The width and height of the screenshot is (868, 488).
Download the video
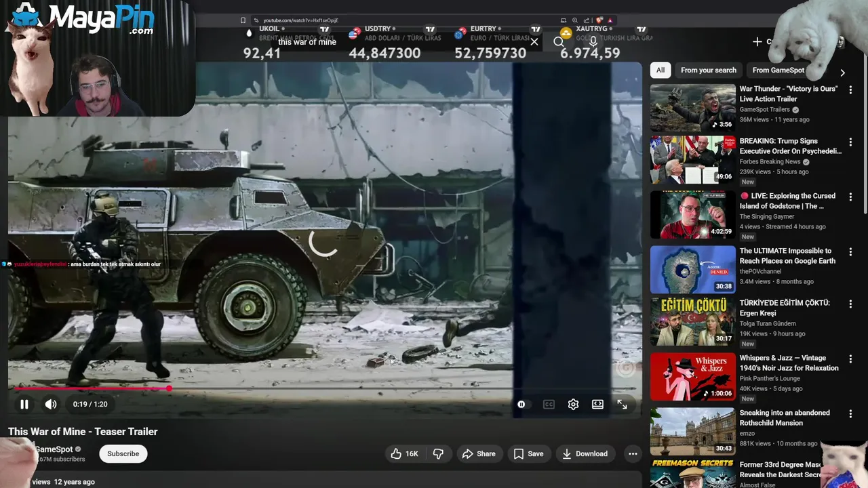click(x=585, y=453)
